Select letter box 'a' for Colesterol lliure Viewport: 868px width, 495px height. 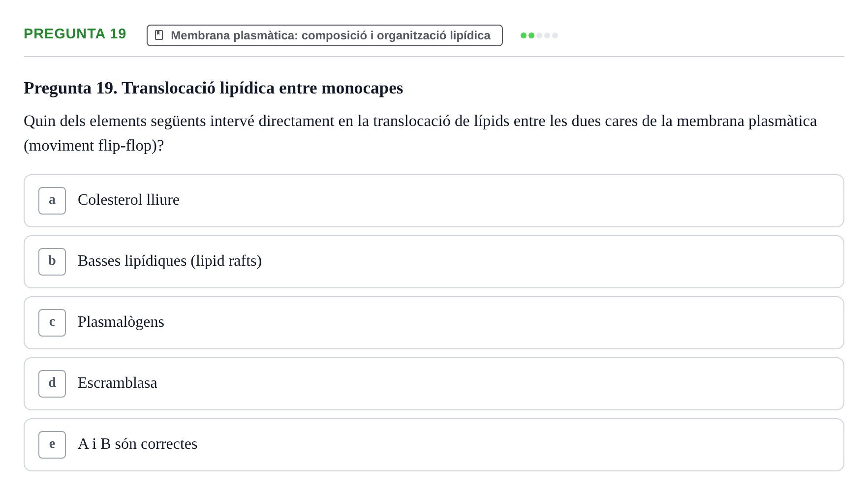coord(52,201)
